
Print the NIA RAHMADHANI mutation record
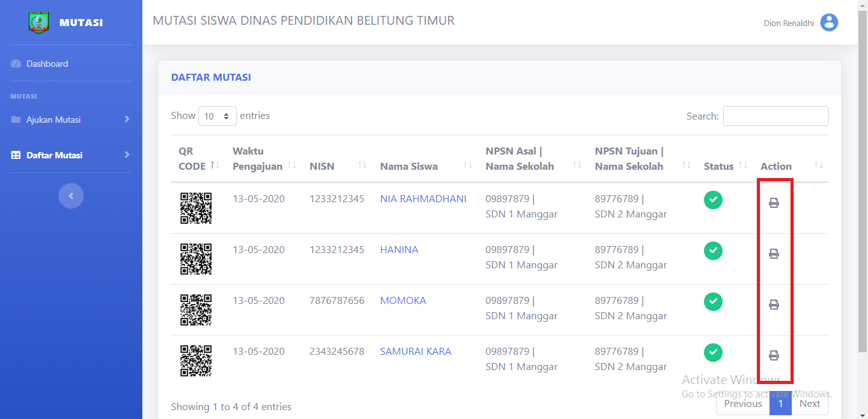click(773, 203)
